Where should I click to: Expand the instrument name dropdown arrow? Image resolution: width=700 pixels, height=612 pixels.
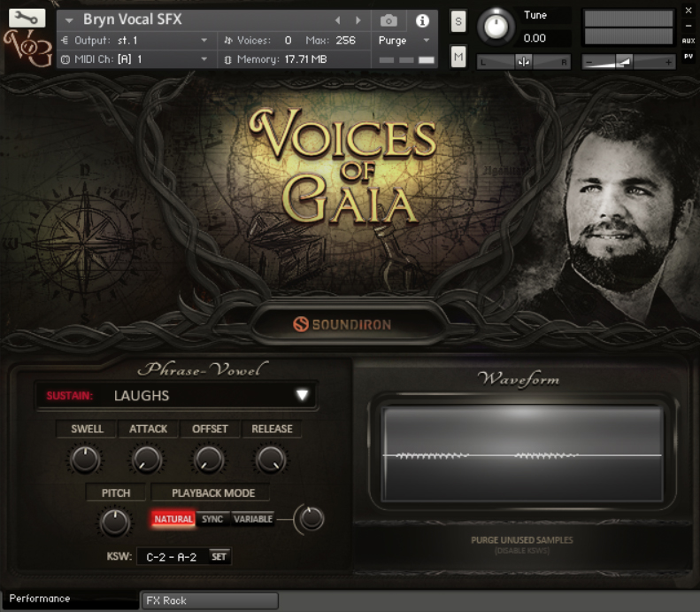(x=69, y=20)
